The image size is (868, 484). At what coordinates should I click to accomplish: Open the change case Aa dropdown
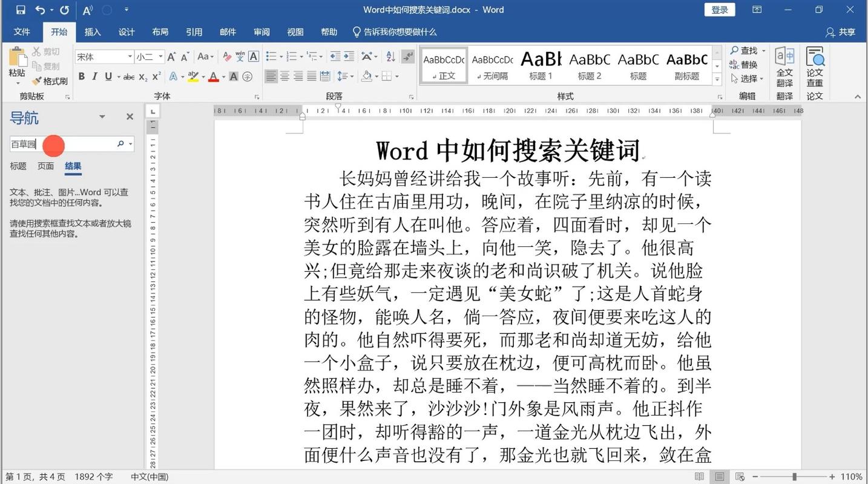[x=205, y=56]
